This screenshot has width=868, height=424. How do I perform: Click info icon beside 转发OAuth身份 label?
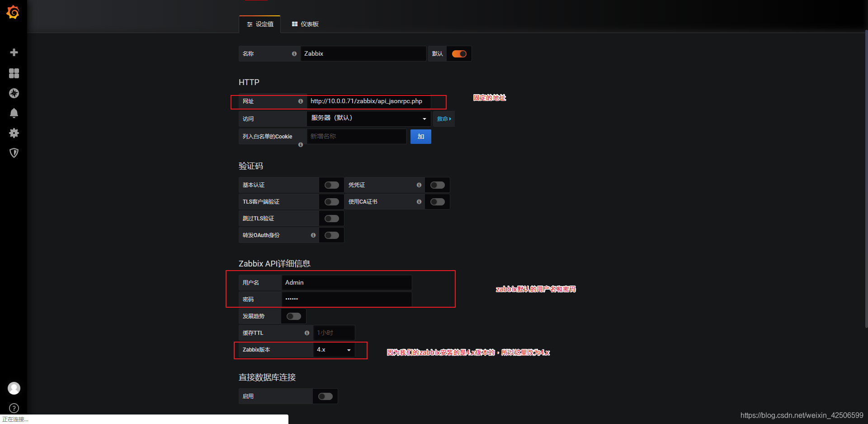[313, 235]
